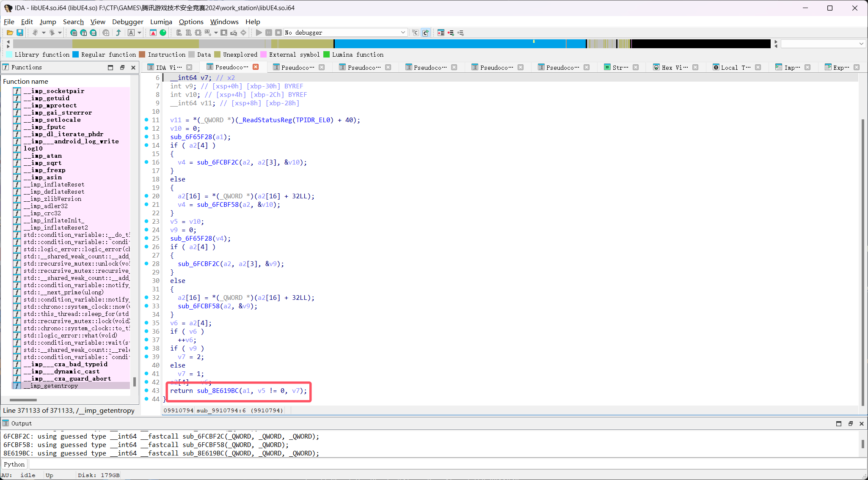Viewport: 868px width, 480px height.
Task: Click the grey round icon after search icons
Action: point(106,33)
